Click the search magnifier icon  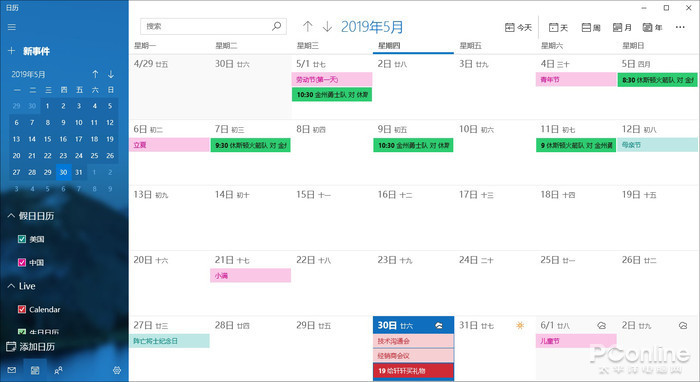(277, 26)
